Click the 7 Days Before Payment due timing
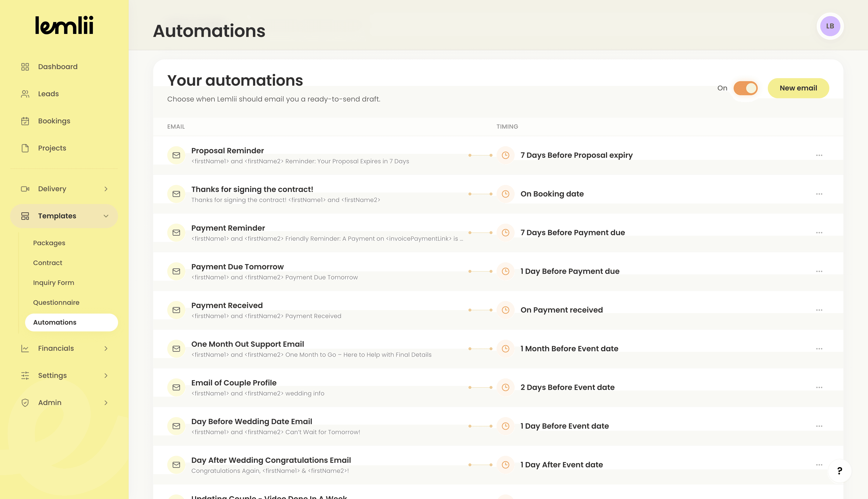Image resolution: width=868 pixels, height=499 pixels. (572, 232)
